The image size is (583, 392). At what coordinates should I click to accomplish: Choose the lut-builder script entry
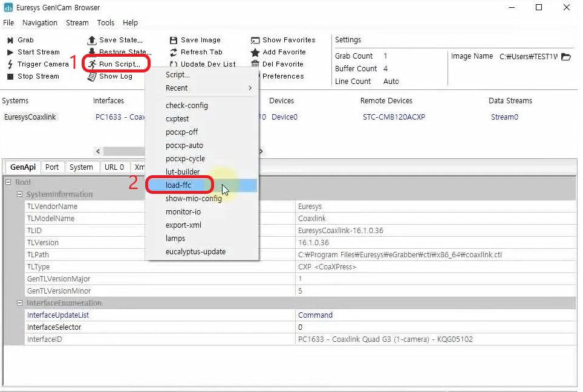coord(182,172)
